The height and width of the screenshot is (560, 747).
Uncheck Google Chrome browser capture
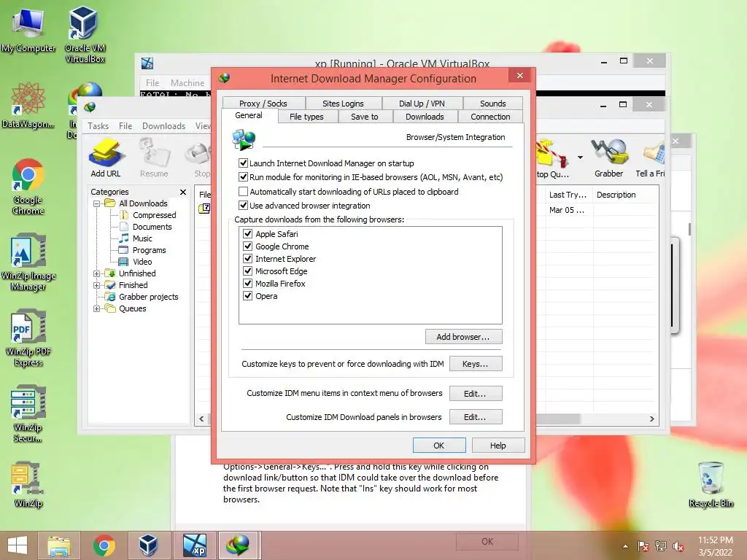pyautogui.click(x=248, y=246)
